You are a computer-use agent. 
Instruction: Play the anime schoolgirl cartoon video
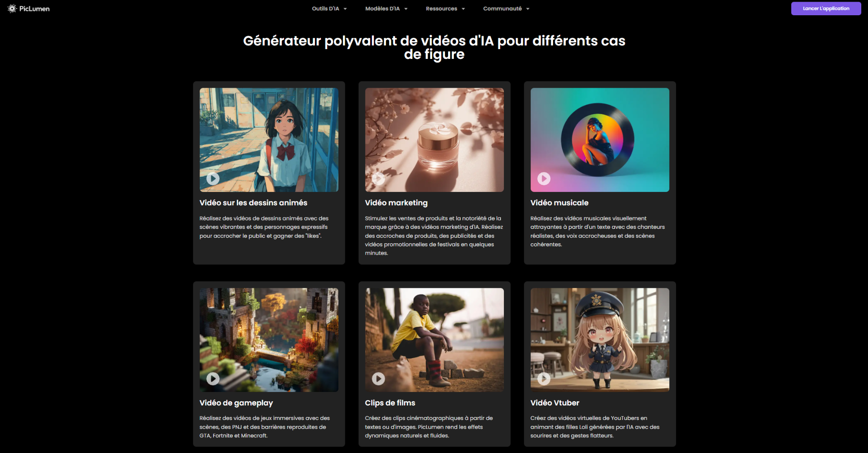(x=213, y=178)
